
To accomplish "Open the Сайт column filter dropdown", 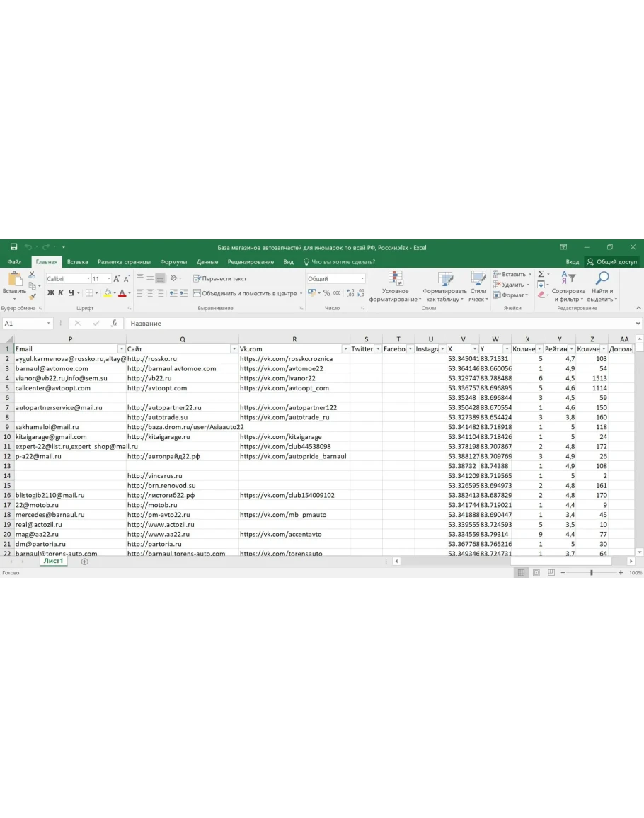I will [234, 349].
